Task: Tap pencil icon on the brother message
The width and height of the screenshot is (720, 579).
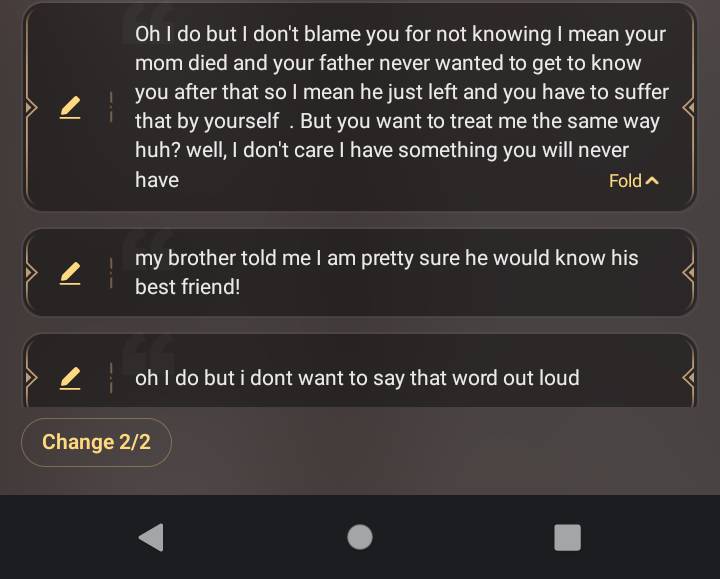Action: (x=70, y=272)
